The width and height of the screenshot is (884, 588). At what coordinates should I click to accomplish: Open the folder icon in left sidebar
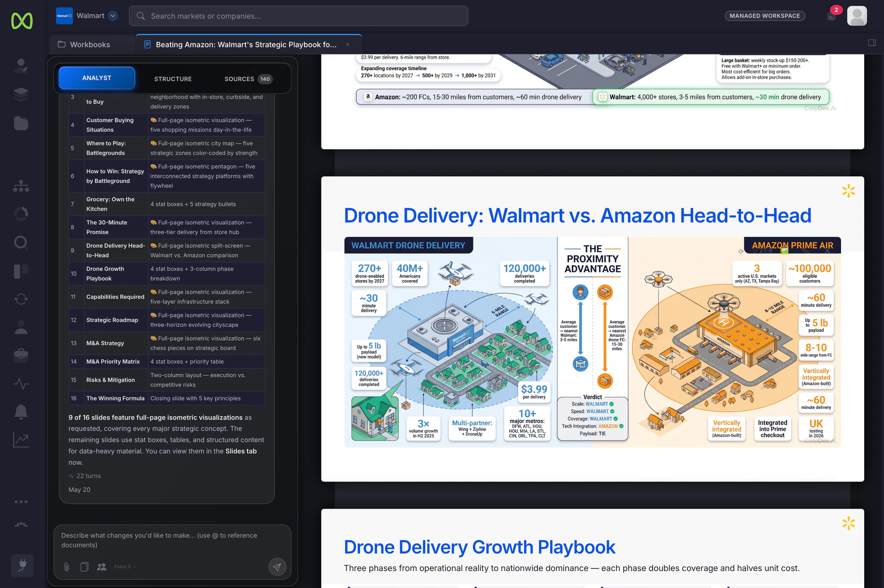21,123
